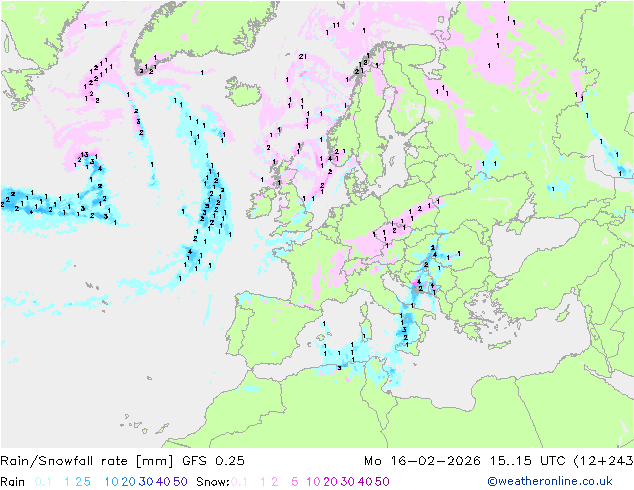Select the rain 10 legend color value
The width and height of the screenshot is (634, 490).
112,482
